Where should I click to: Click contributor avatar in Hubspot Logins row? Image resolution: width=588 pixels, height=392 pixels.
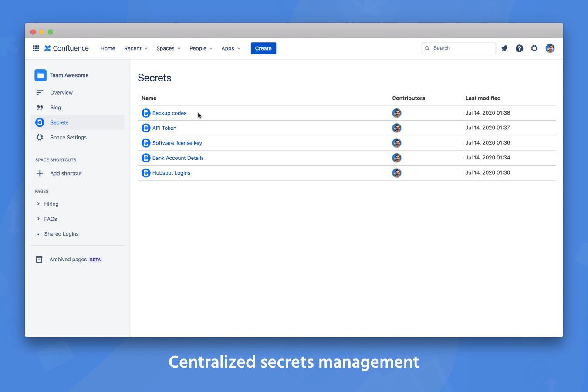click(397, 173)
